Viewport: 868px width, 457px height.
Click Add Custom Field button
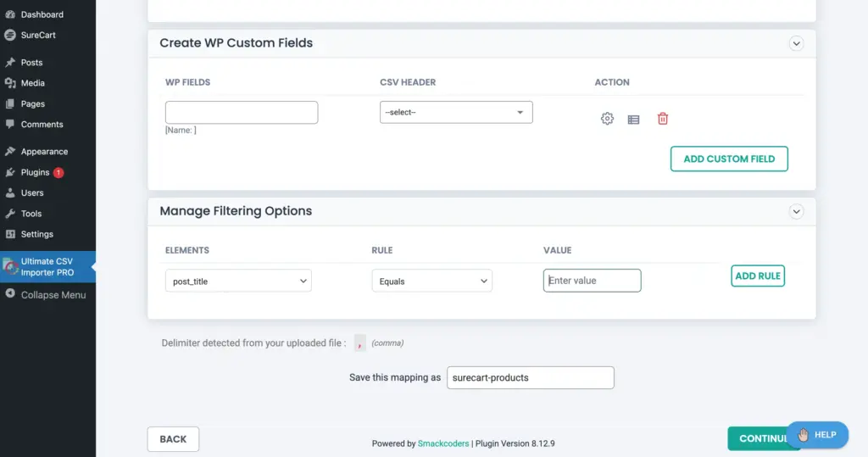pyautogui.click(x=729, y=159)
